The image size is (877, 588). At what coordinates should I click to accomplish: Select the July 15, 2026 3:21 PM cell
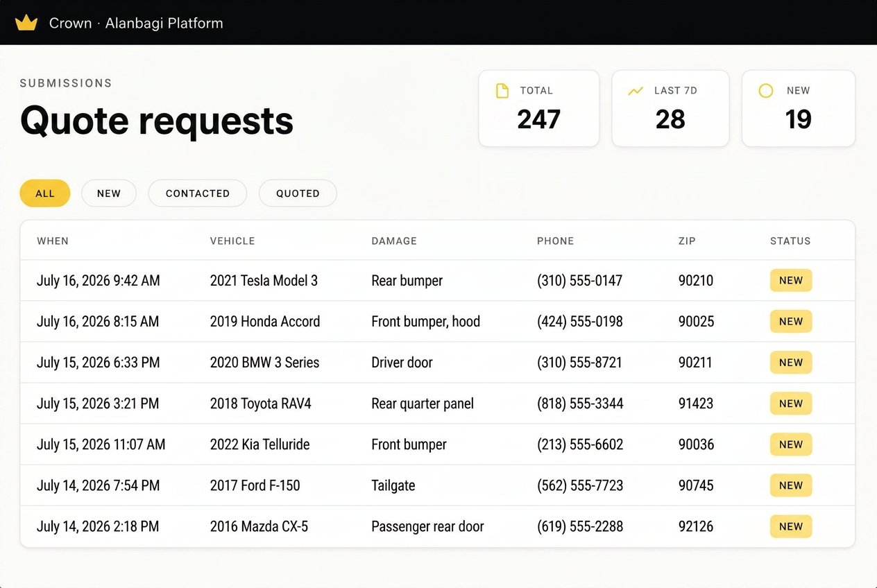tap(98, 404)
